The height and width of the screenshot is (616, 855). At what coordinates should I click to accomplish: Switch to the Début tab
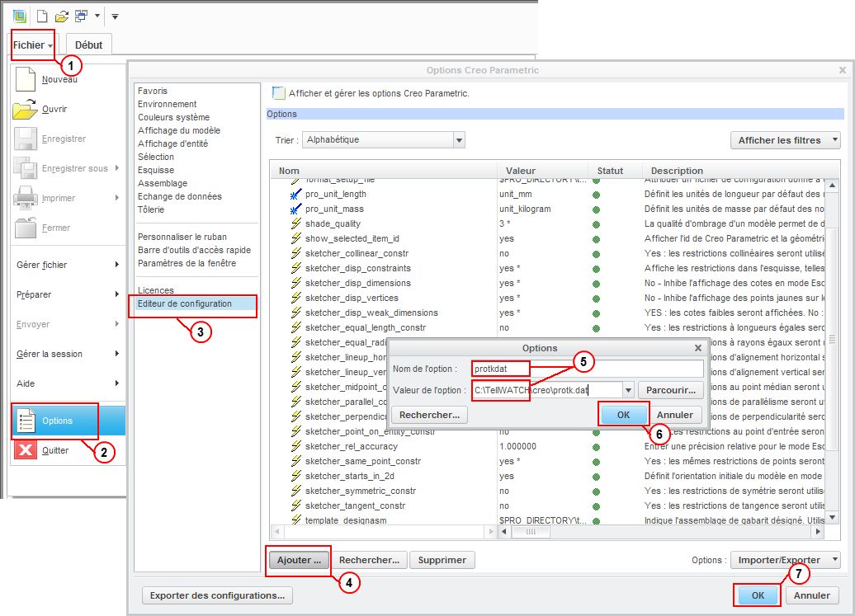point(89,45)
